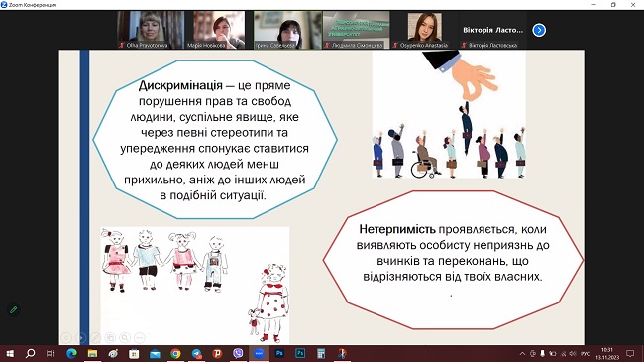
Task: Open PowerPoint taskbar icon
Action: pyautogui.click(x=217, y=353)
